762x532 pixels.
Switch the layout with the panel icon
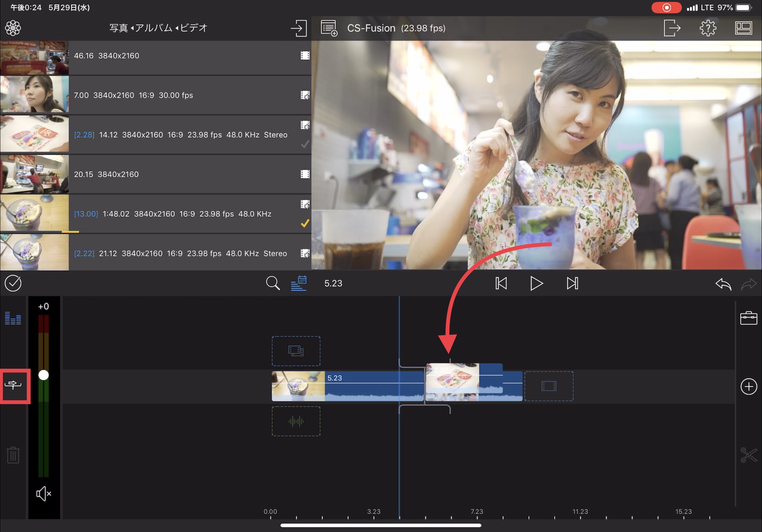point(743,28)
